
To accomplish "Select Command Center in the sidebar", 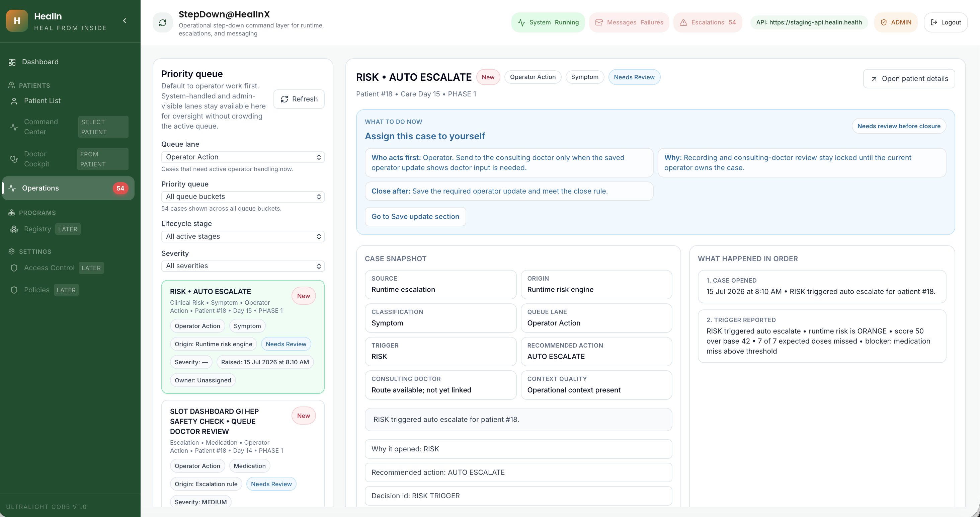I will (69, 127).
